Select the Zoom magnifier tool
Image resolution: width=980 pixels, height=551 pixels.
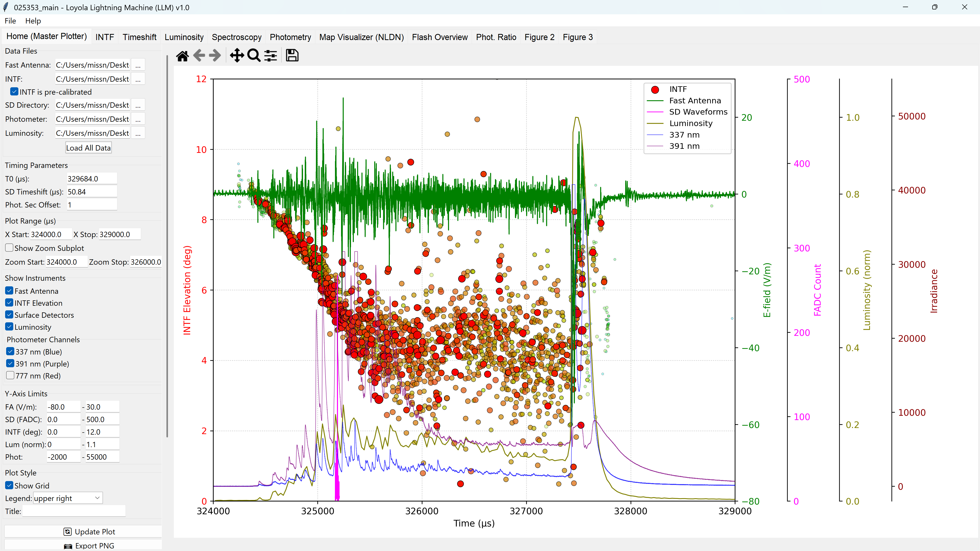click(253, 56)
